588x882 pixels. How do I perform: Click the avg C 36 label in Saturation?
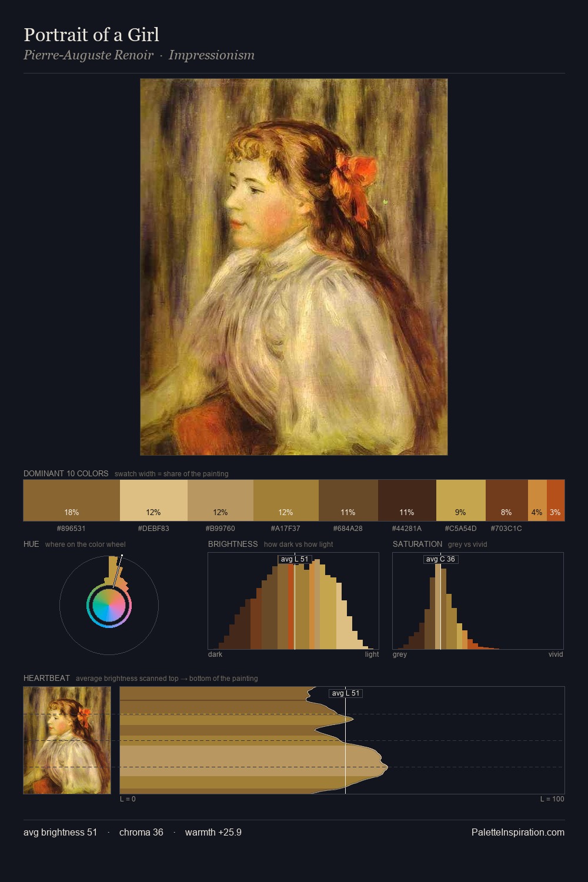(440, 559)
